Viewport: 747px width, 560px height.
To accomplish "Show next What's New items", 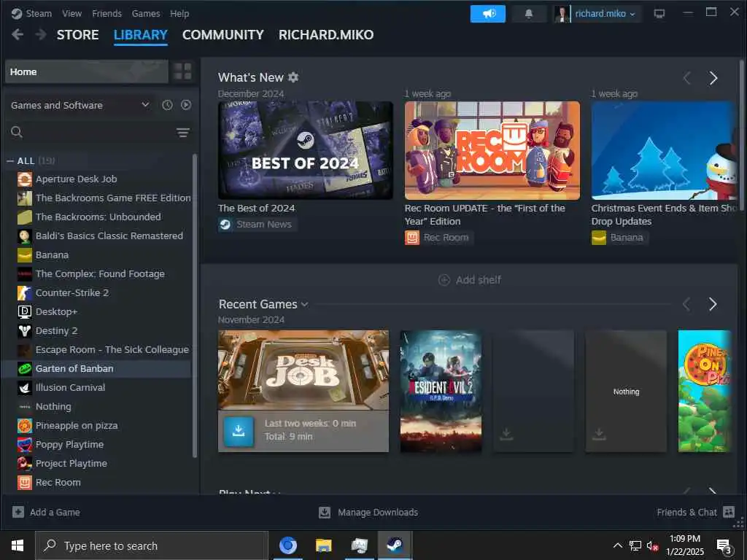I will point(713,78).
